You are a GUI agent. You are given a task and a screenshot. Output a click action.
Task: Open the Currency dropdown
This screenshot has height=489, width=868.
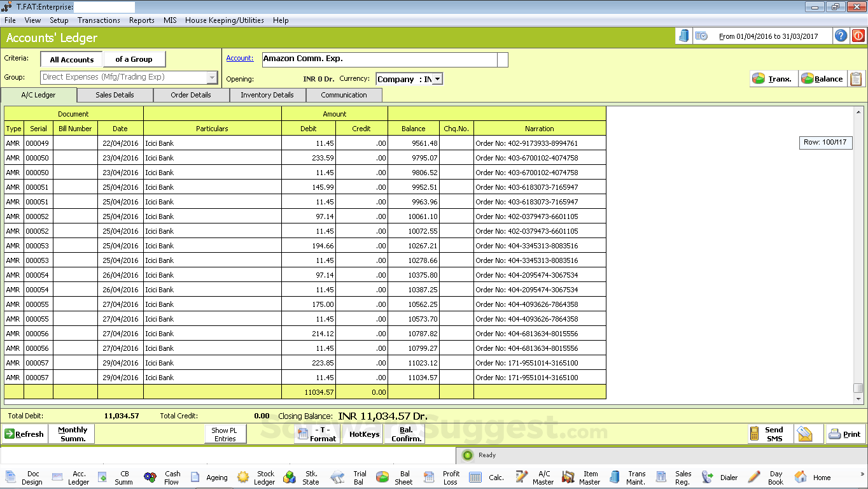pyautogui.click(x=438, y=80)
